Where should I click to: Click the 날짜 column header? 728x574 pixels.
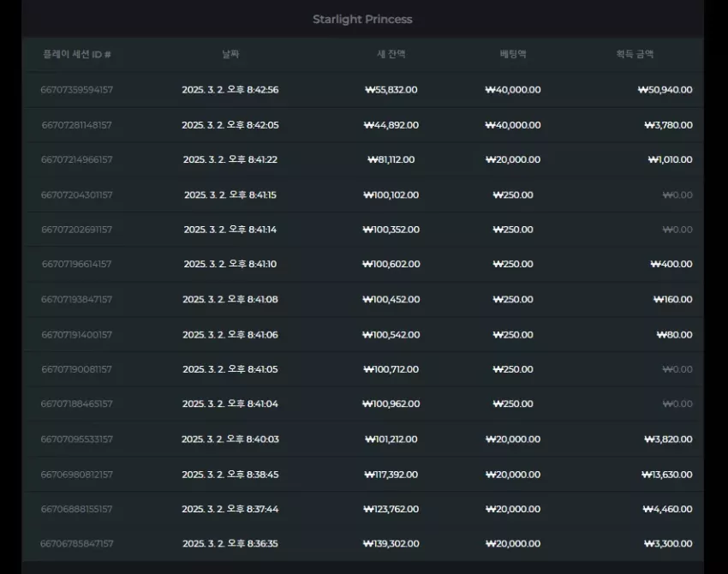(x=230, y=54)
